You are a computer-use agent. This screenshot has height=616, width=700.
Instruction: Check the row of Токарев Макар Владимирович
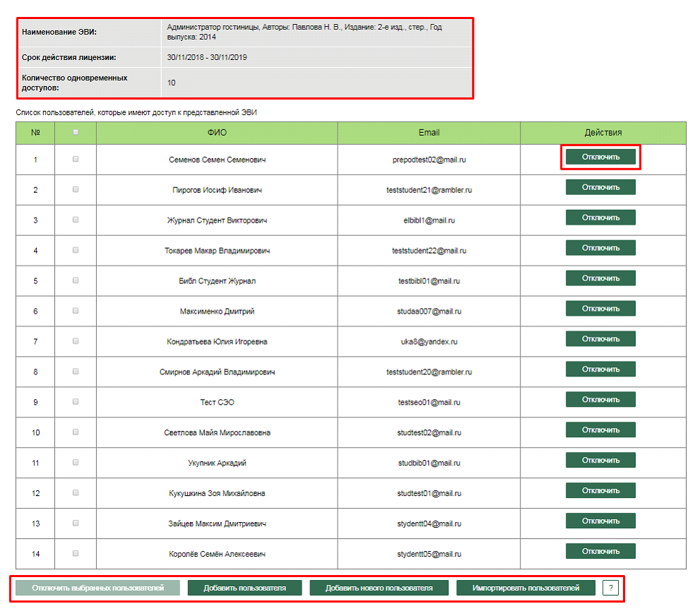tap(76, 250)
